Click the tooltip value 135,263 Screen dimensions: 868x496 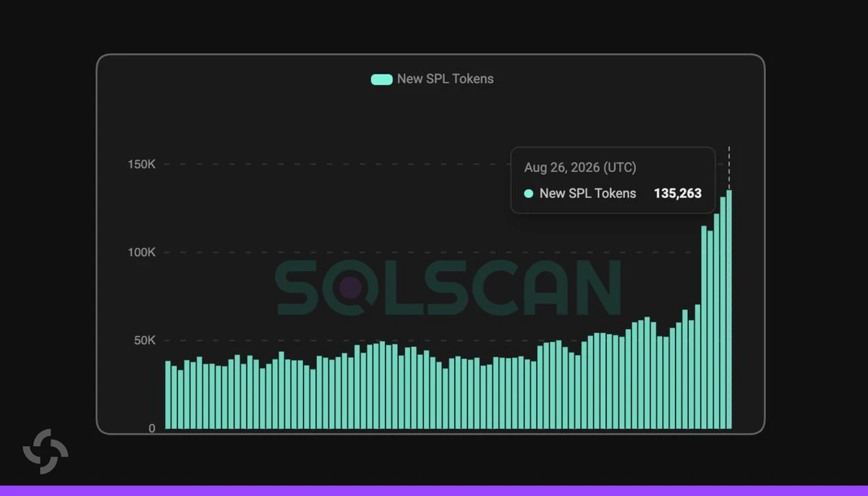pos(678,194)
